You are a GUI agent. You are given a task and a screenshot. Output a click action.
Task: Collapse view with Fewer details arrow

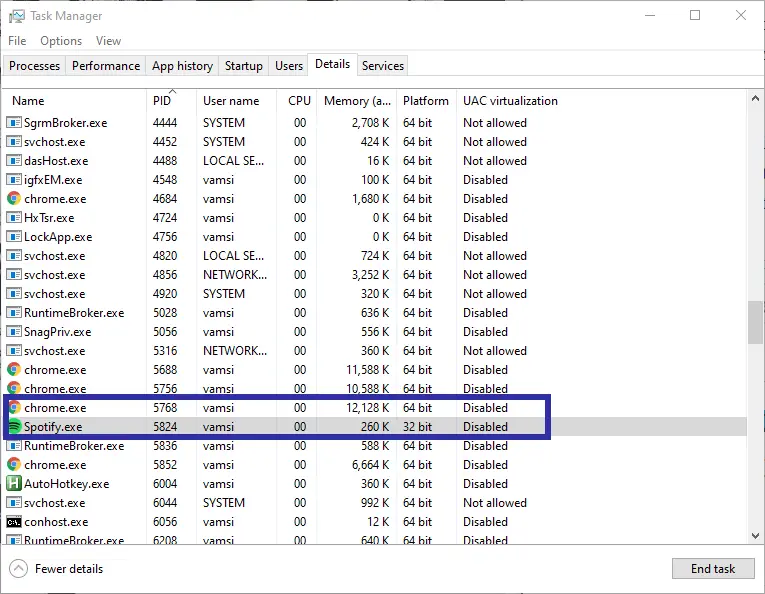tap(19, 568)
